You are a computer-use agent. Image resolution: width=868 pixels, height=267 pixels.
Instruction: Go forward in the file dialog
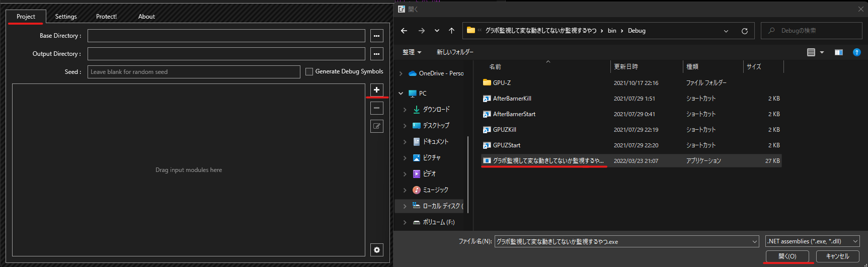coord(421,31)
